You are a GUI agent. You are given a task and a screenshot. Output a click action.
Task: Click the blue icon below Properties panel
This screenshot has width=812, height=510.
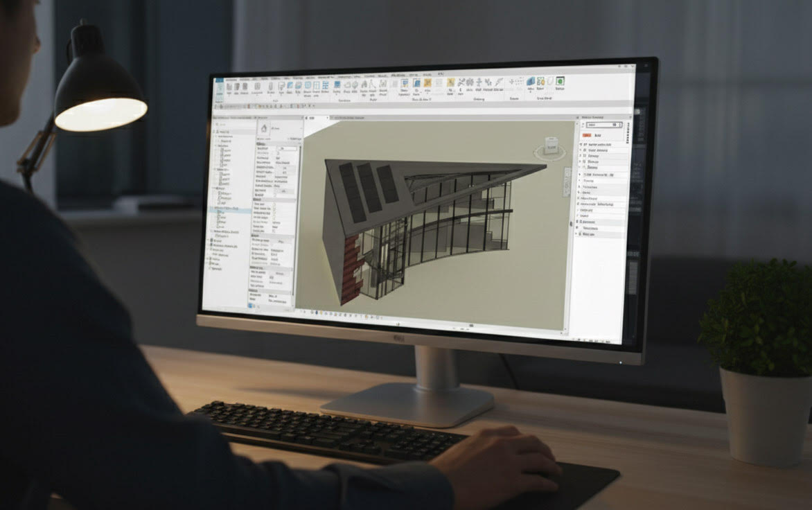(x=250, y=304)
